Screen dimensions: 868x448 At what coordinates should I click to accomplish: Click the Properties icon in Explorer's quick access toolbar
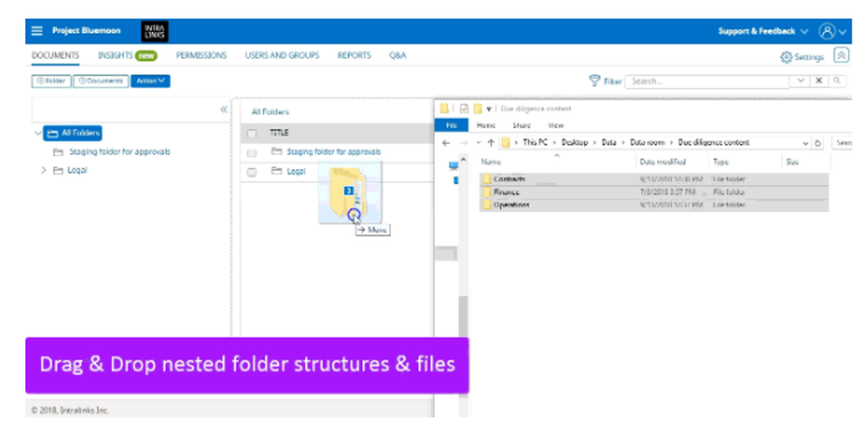click(464, 109)
